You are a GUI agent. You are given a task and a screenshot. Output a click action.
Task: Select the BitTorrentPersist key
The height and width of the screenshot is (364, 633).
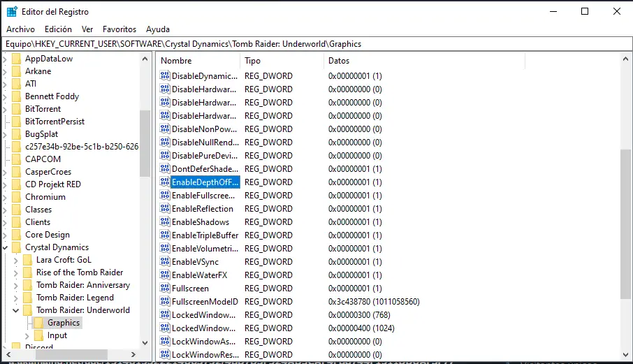pos(55,122)
